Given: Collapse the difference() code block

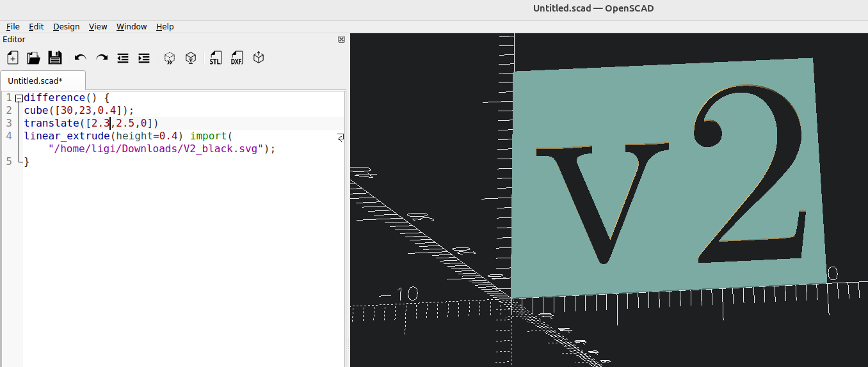Looking at the screenshot, I should tap(19, 98).
